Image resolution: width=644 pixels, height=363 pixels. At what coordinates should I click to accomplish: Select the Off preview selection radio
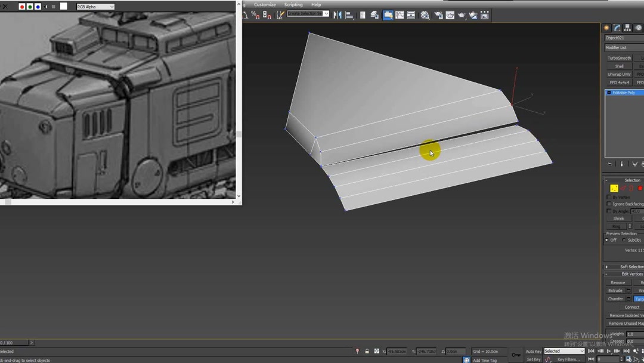pyautogui.click(x=607, y=240)
